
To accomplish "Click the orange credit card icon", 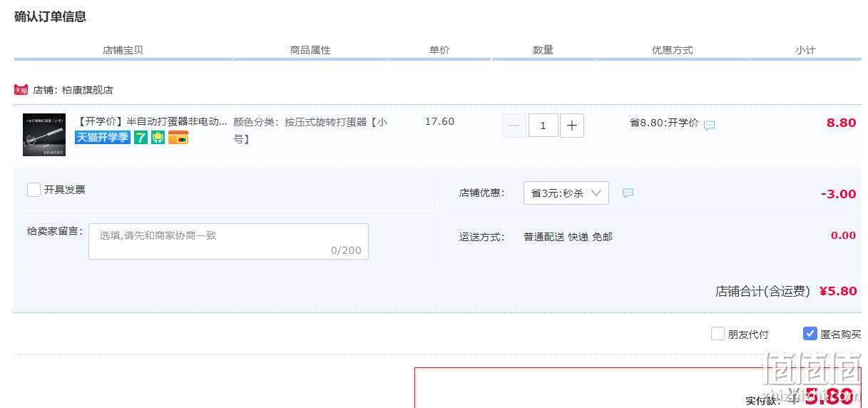I will (x=178, y=137).
